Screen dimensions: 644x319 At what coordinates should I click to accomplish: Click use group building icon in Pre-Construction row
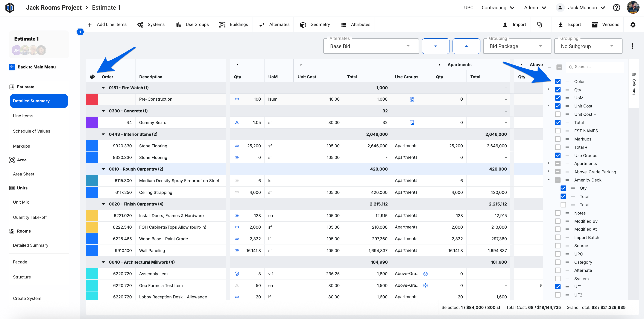[x=412, y=99]
